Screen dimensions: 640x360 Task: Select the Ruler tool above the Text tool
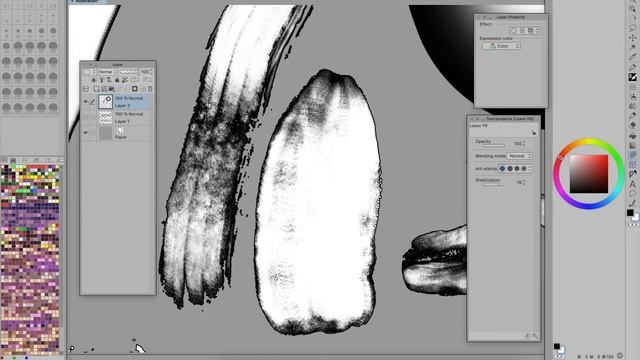click(632, 174)
